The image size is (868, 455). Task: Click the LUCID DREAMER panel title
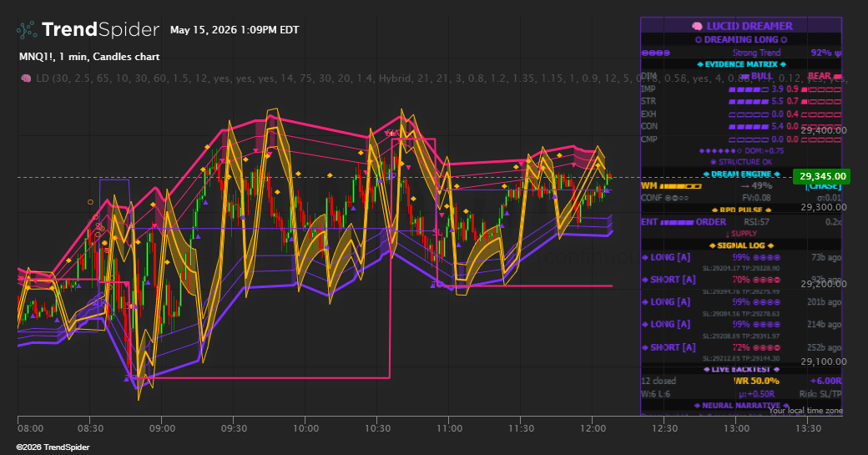coord(749,26)
